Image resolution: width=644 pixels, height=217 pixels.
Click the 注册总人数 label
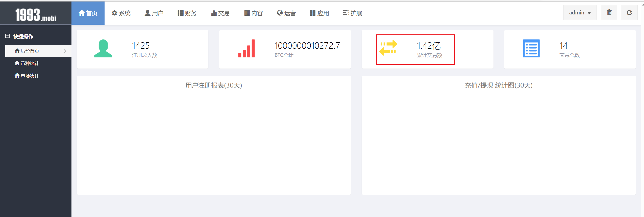click(144, 55)
